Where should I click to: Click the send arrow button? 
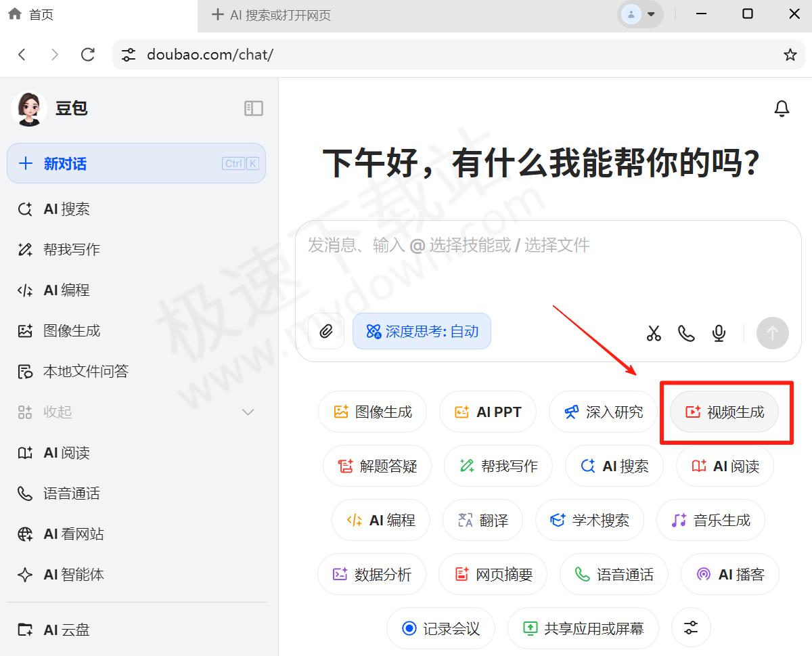pyautogui.click(x=772, y=333)
